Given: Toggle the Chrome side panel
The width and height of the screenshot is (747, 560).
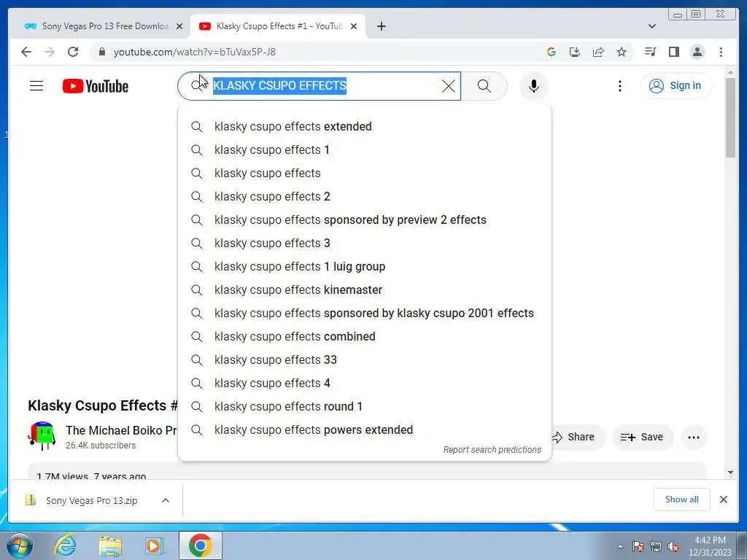Looking at the screenshot, I should click(673, 52).
